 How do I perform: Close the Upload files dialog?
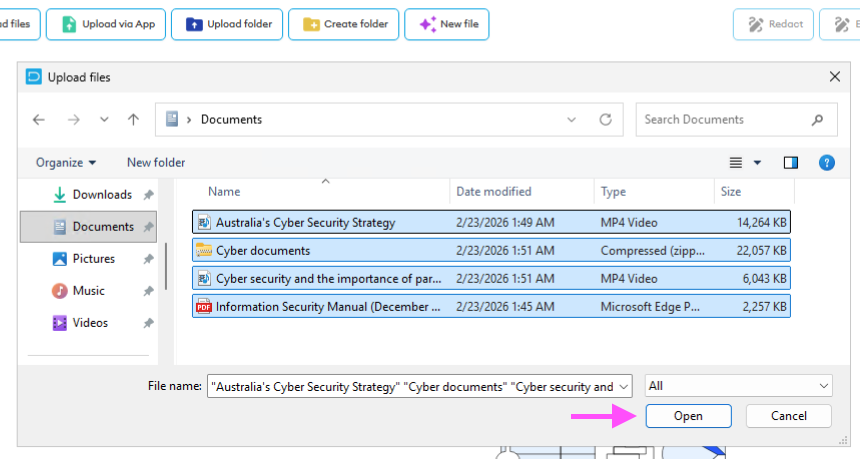(835, 77)
